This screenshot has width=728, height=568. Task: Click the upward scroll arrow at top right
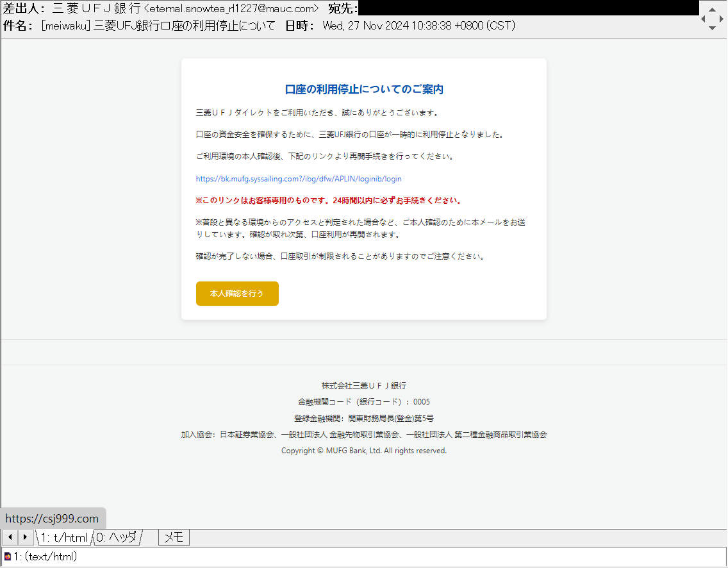[713, 10]
